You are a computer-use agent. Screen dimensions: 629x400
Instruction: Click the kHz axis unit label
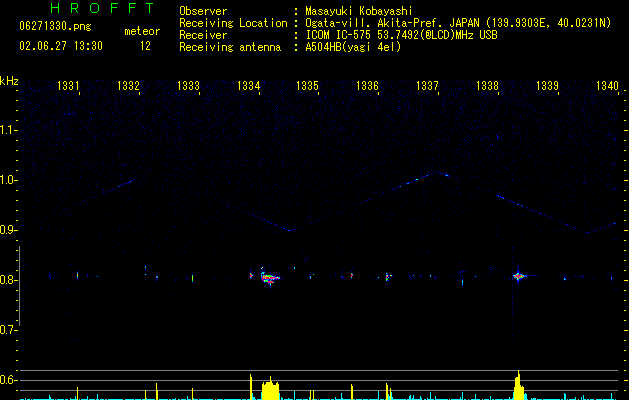pyautogui.click(x=9, y=81)
